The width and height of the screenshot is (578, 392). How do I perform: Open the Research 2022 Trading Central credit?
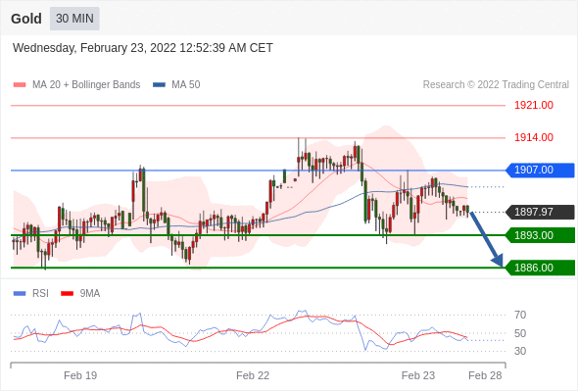(496, 85)
